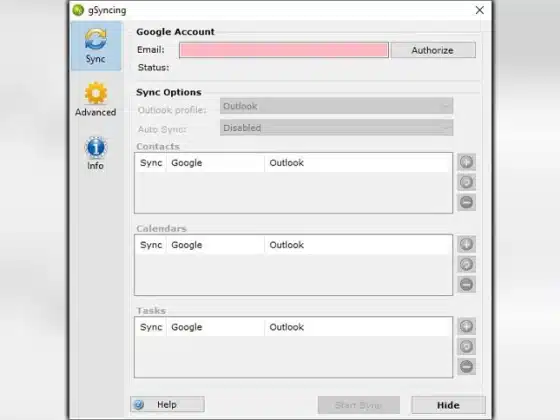Image resolution: width=560 pixels, height=420 pixels.
Task: Click edit button beside Tasks list
Action: click(466, 346)
